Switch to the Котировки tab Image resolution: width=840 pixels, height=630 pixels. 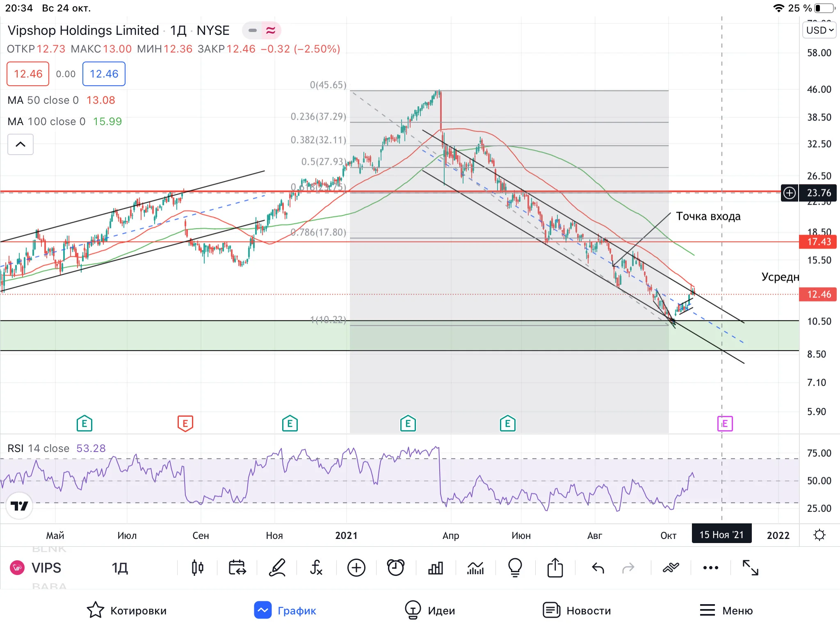click(127, 610)
